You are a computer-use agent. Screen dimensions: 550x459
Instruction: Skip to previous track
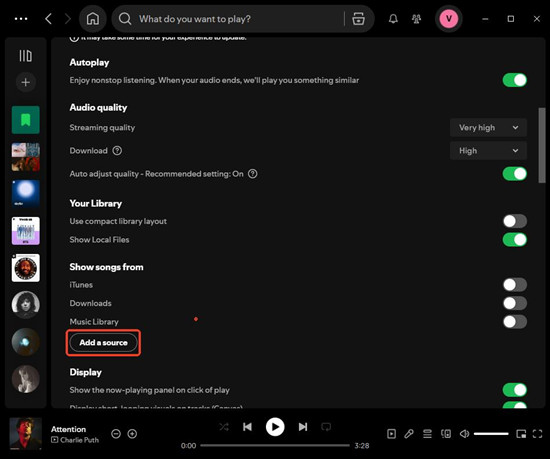tap(247, 427)
